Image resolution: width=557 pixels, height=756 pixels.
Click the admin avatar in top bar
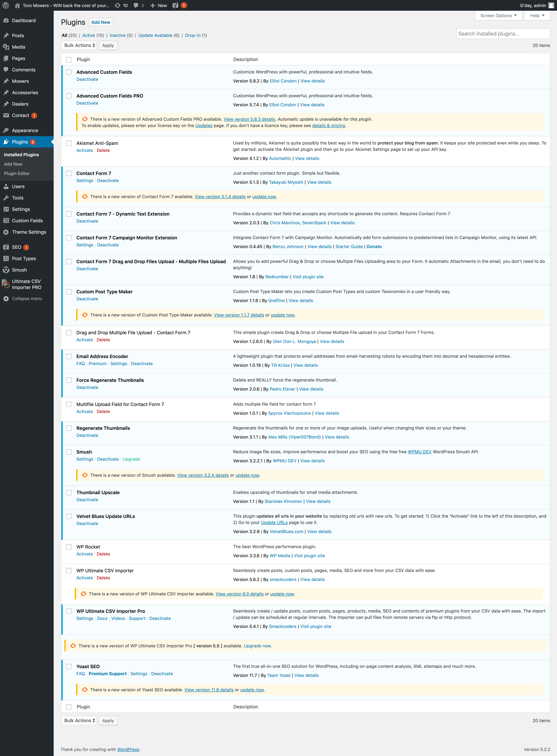(x=551, y=5)
